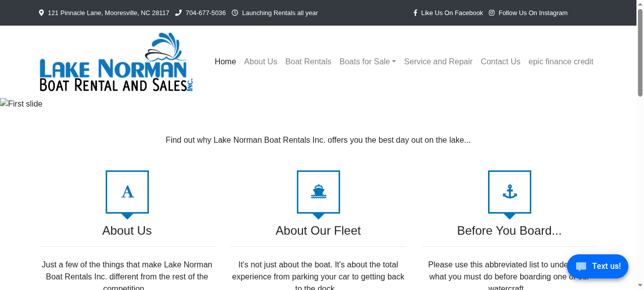
Task: Call the 704-677-5036 phone number
Action: tap(206, 13)
